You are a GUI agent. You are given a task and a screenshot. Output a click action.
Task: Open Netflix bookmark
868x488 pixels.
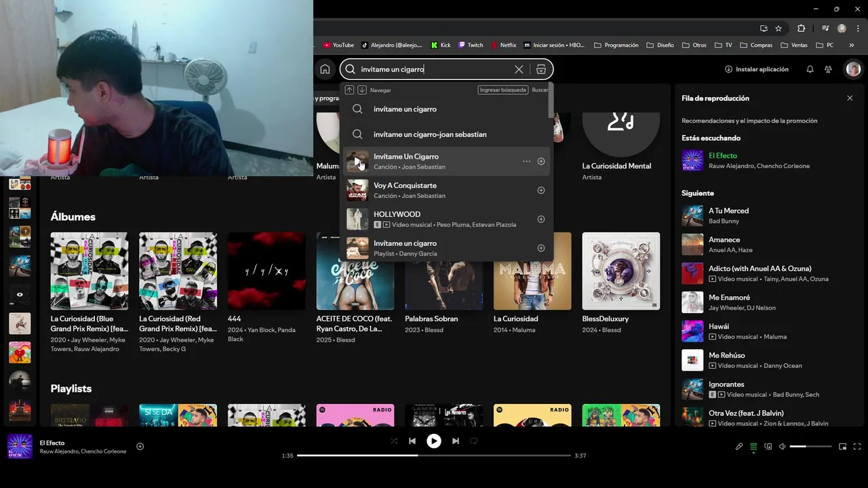coord(503,45)
